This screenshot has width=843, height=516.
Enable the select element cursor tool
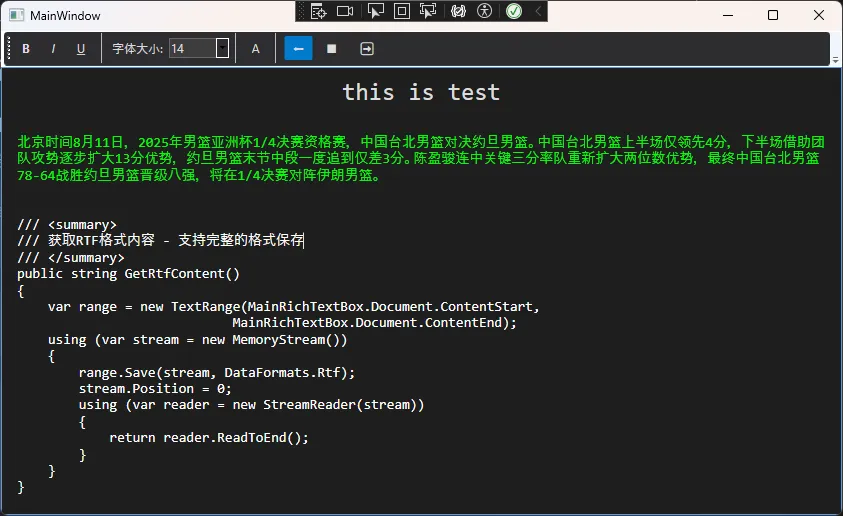click(376, 11)
